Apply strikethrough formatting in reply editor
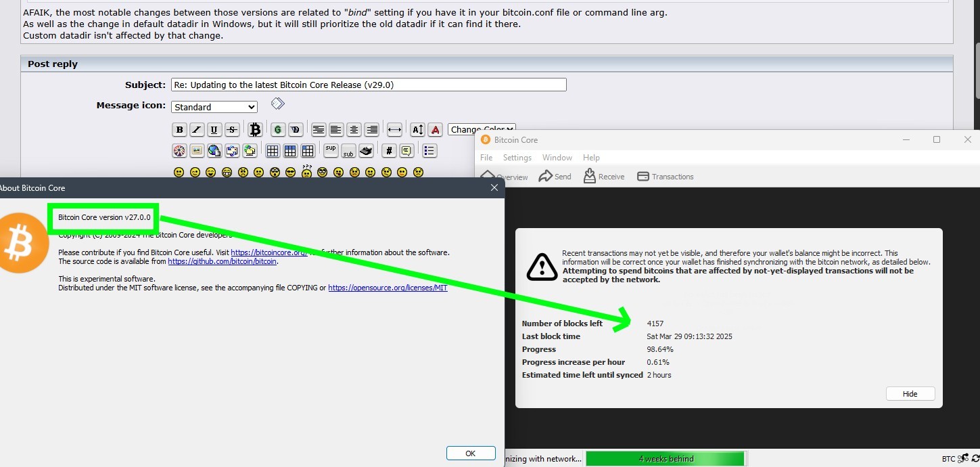980x467 pixels. click(232, 130)
